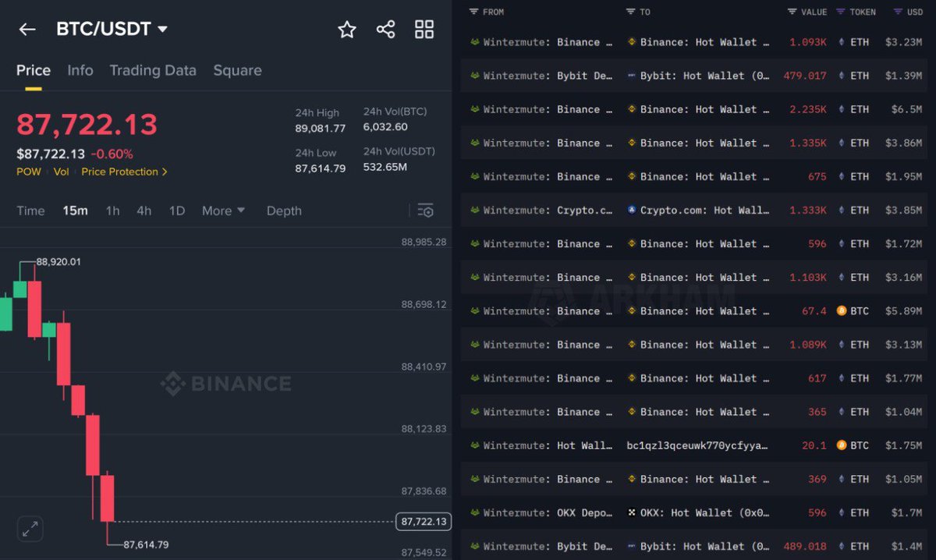The height and width of the screenshot is (560, 936).
Task: Click the 87,614.79 low marker on the chart
Action: [x=146, y=544]
